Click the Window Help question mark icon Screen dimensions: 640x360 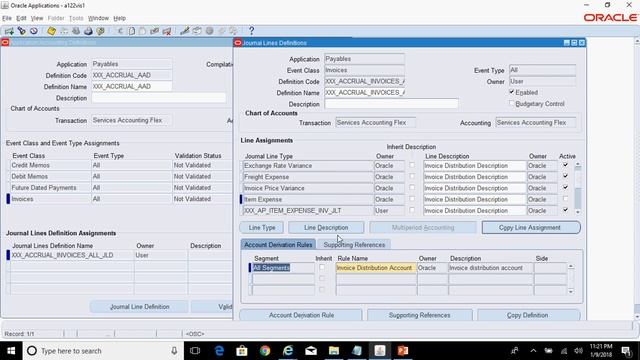click(x=251, y=31)
